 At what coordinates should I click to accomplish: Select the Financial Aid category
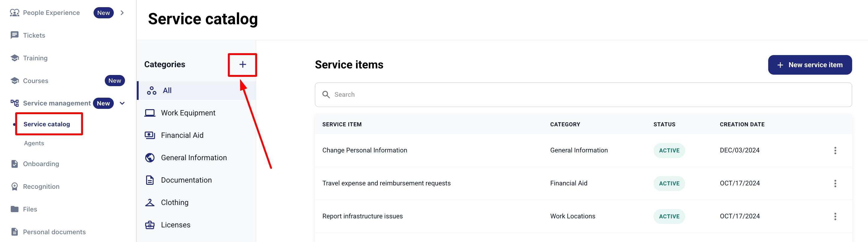click(x=182, y=135)
